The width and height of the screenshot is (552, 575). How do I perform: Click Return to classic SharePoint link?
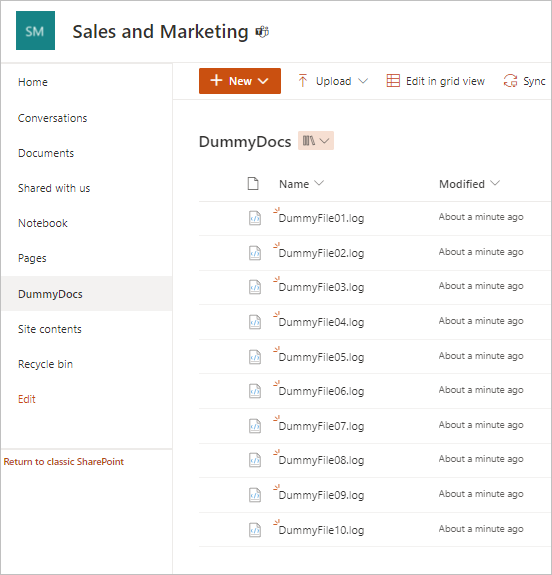click(63, 462)
